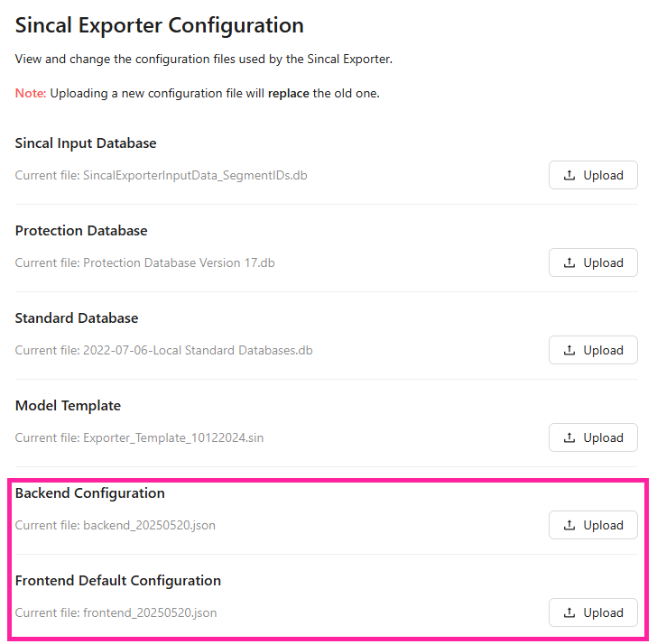Click the Backend Configuration section heading
Image resolution: width=657 pixels, height=644 pixels.
tap(90, 493)
